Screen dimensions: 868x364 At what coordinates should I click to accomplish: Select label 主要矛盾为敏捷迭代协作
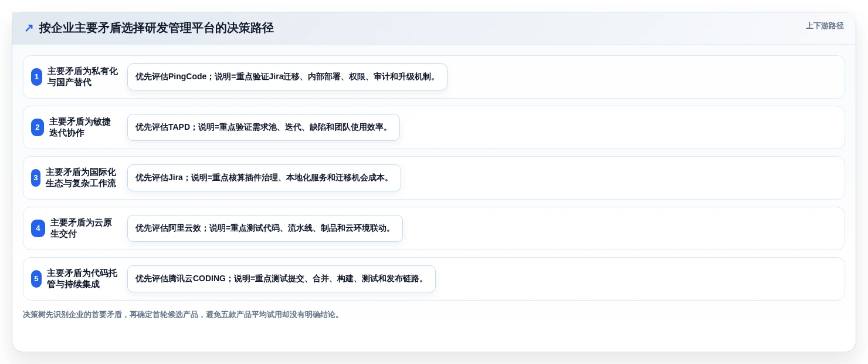point(80,127)
